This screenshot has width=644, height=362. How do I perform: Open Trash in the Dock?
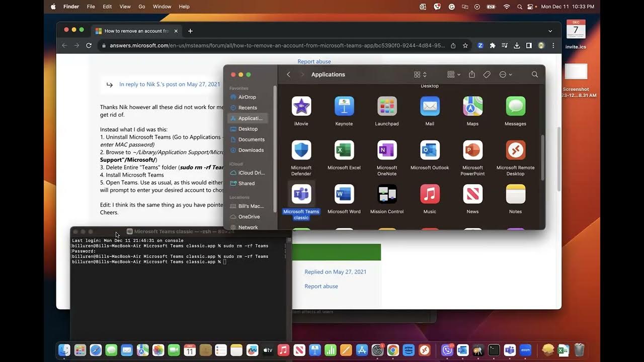click(579, 350)
